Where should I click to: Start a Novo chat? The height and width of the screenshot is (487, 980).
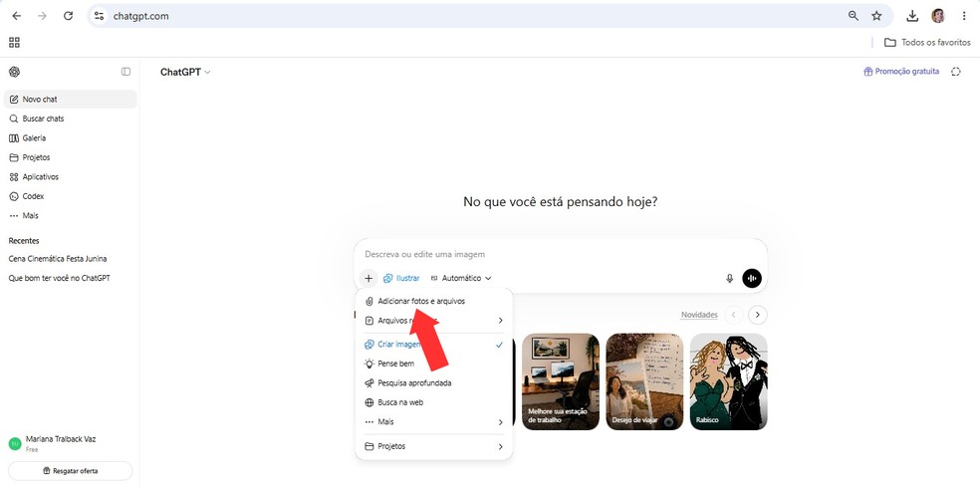[70, 99]
